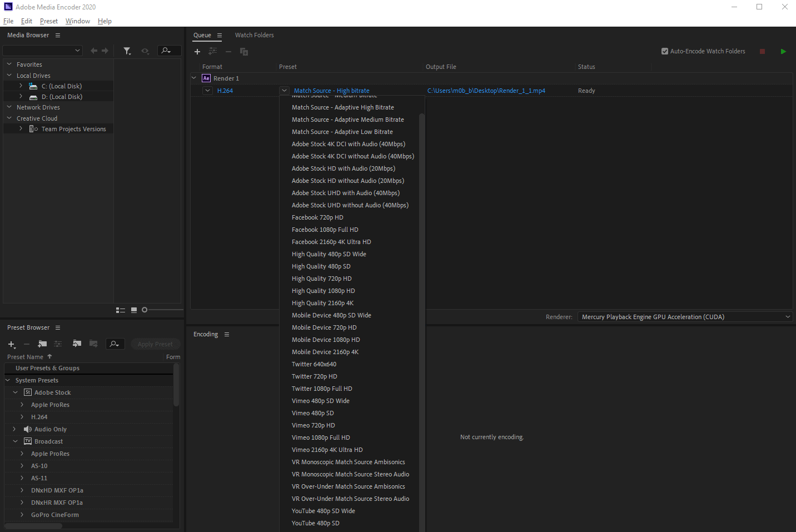Switch to the Watch Folders tab
The width and height of the screenshot is (796, 532).
pyautogui.click(x=255, y=35)
